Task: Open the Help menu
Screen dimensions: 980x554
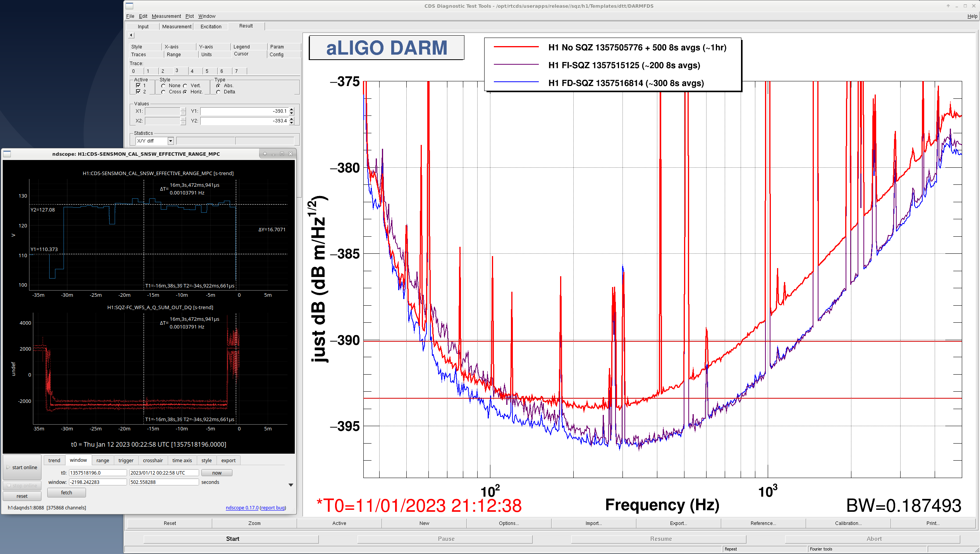Action: tap(972, 16)
